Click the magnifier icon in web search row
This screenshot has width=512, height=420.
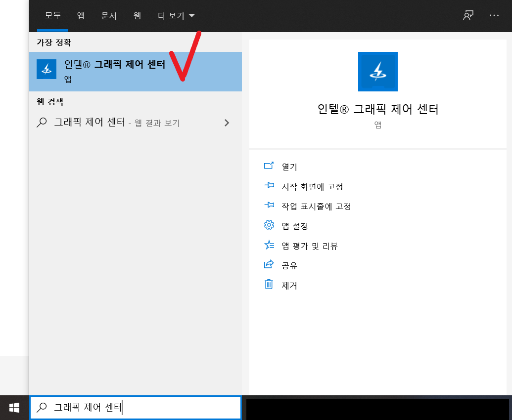pos(42,123)
